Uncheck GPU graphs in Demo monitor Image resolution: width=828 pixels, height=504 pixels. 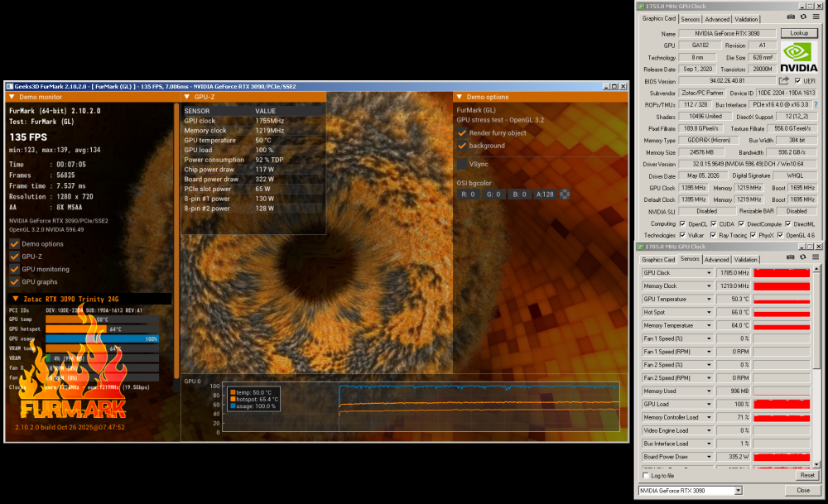coord(15,282)
